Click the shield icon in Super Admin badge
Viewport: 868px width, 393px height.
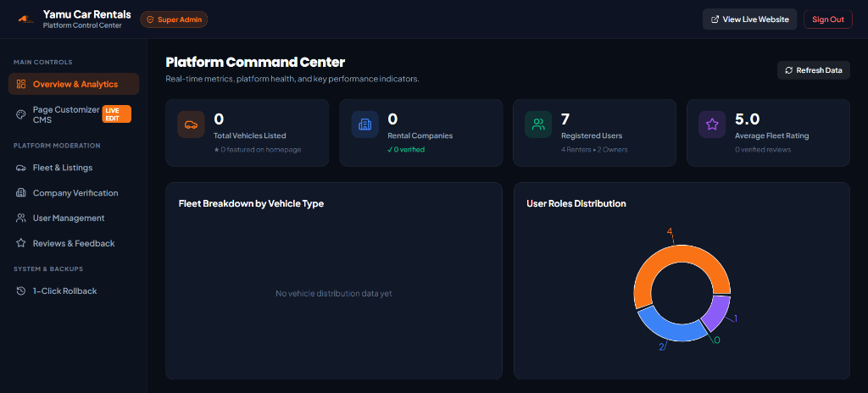pyautogui.click(x=150, y=19)
